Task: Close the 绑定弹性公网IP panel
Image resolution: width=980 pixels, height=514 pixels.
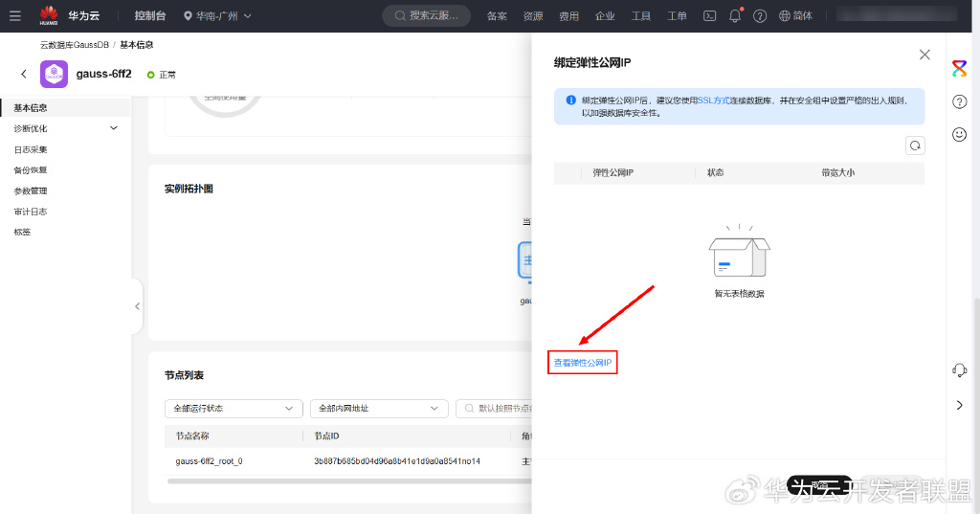Action: tap(924, 55)
